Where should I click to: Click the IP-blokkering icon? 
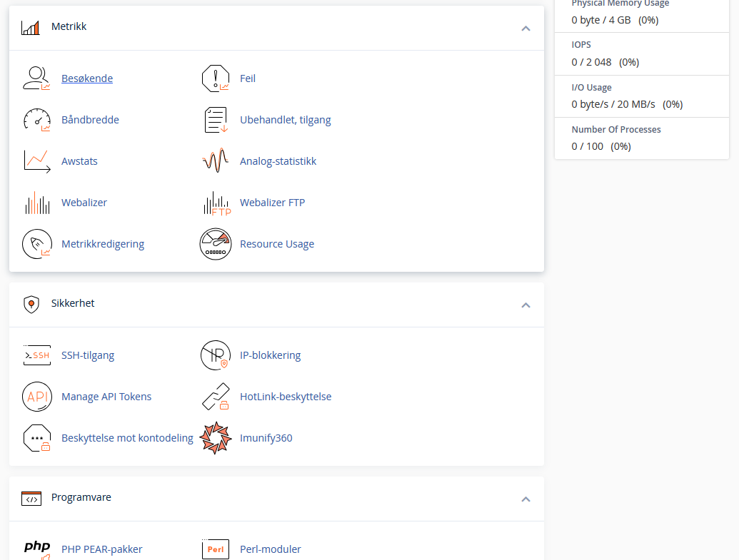pyautogui.click(x=216, y=355)
